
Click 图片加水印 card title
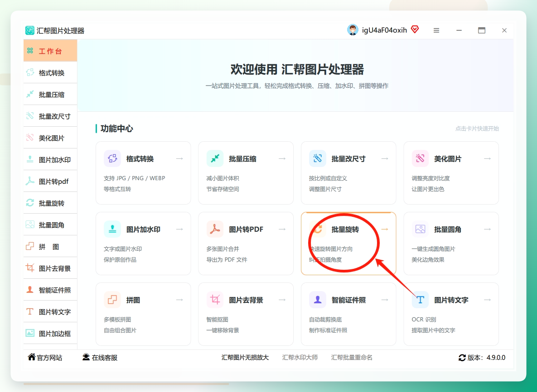[x=143, y=229]
